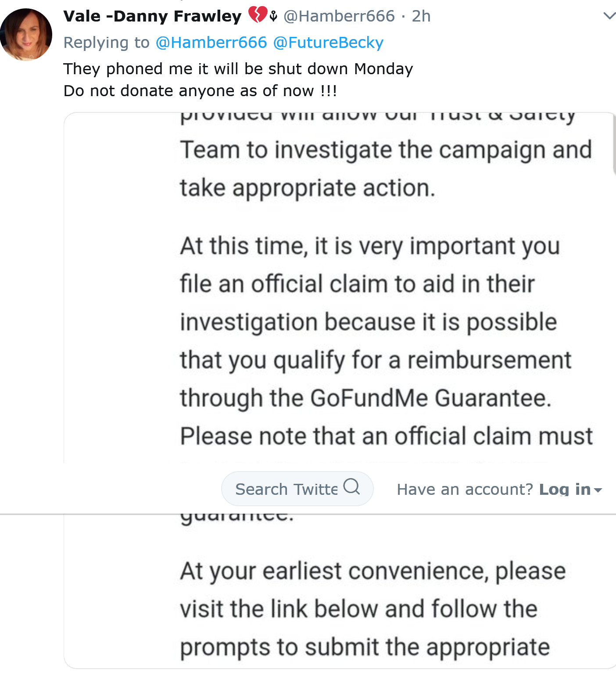This screenshot has width=616, height=677.
Task: Click tweet text about shut down Monday
Action: [x=238, y=69]
